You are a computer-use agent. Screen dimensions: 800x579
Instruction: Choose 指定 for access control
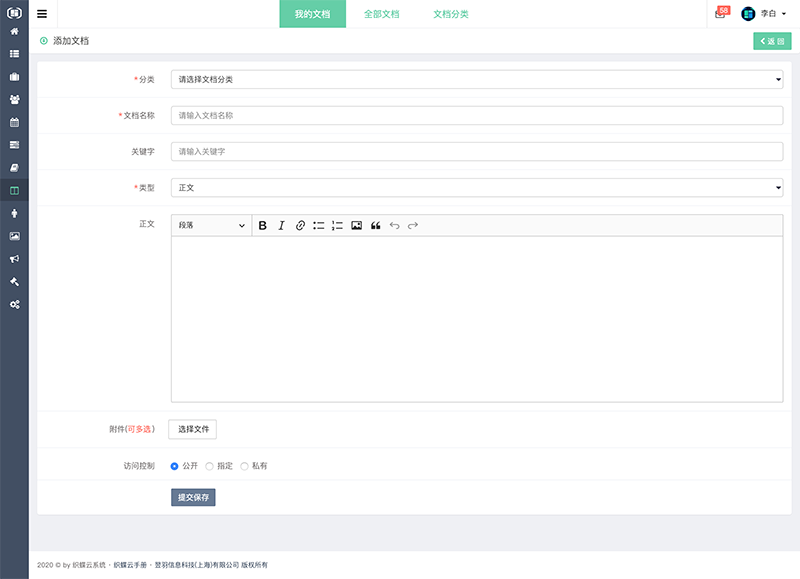coord(210,466)
